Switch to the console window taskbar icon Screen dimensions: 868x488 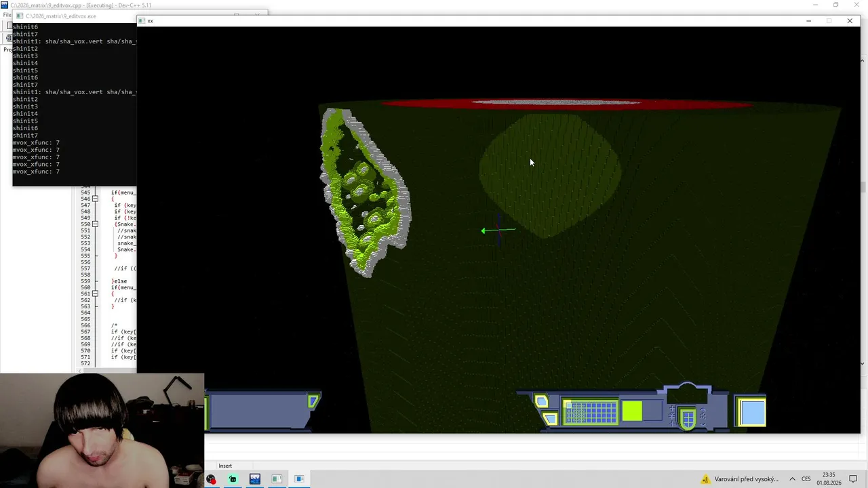tap(277, 479)
